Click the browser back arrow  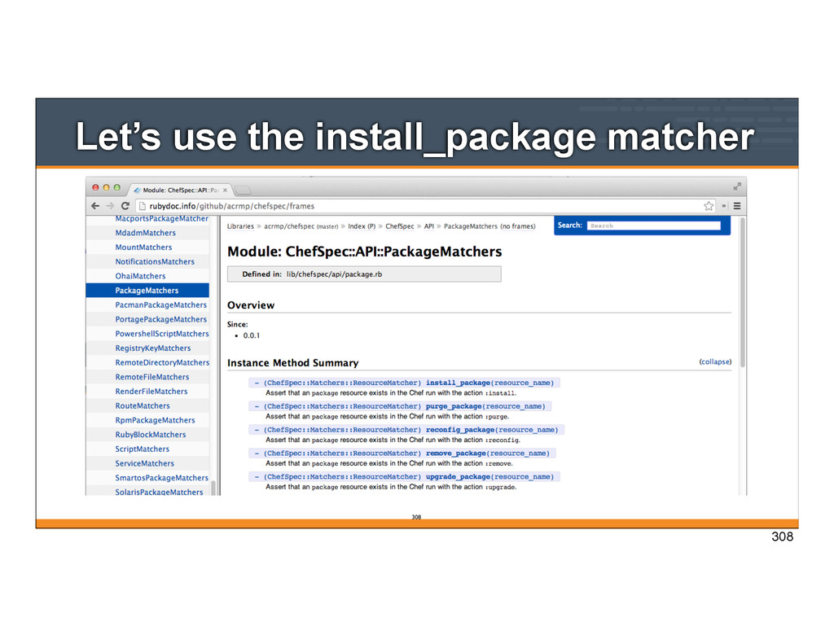click(95, 206)
